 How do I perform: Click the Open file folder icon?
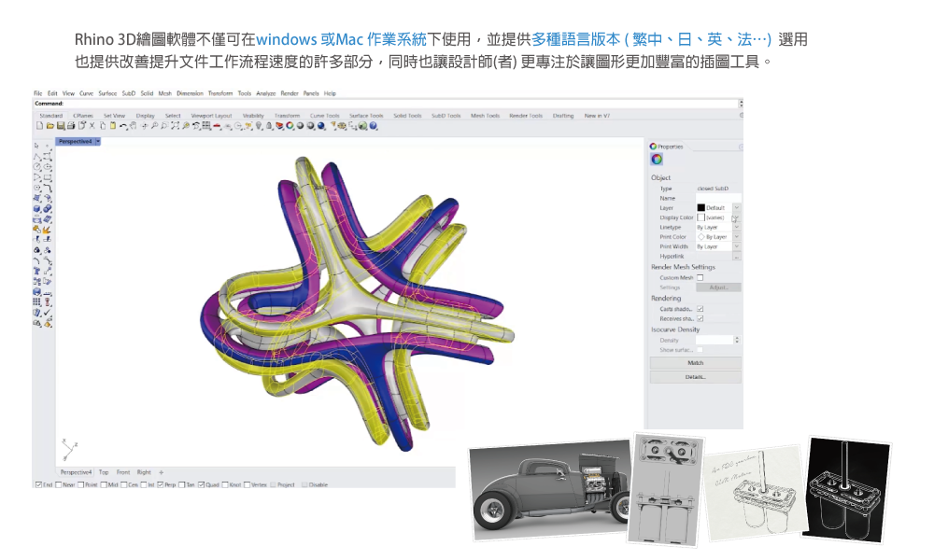click(49, 125)
